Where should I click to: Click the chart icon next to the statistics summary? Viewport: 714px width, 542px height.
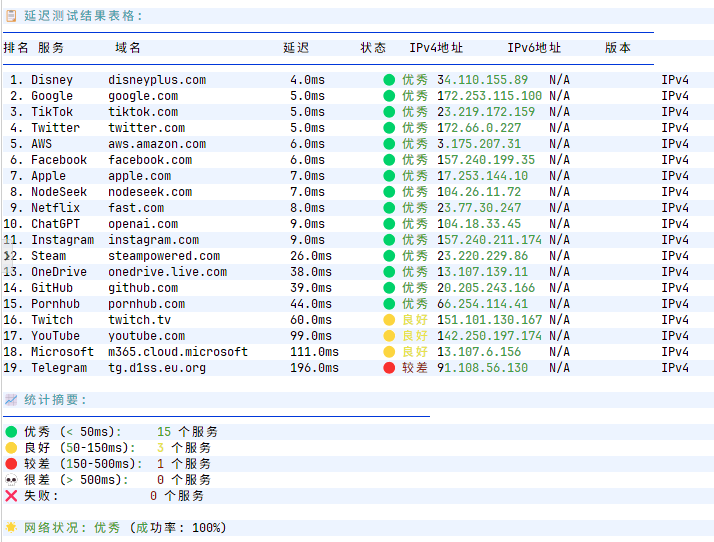click(11, 400)
